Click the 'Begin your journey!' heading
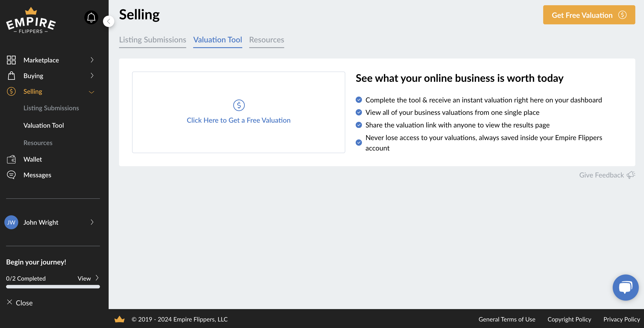Image resolution: width=644 pixels, height=328 pixels. tap(36, 262)
